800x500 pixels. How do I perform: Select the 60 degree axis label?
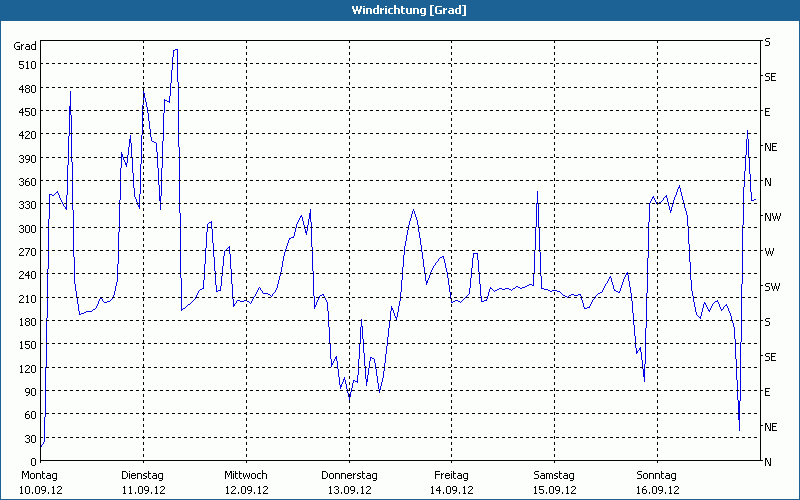pos(31,415)
